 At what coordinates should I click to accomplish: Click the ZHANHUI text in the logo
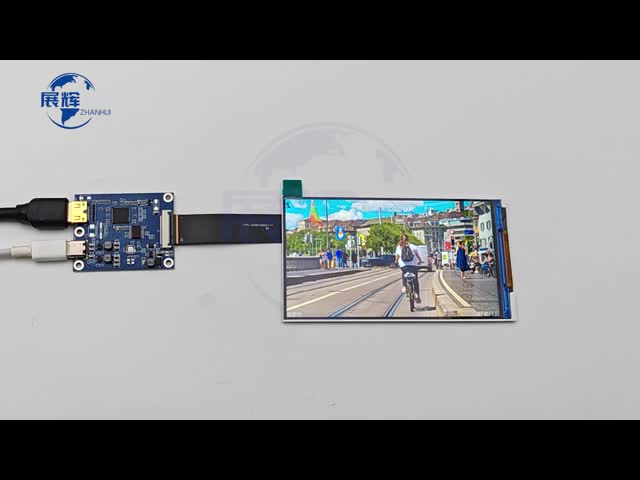[x=96, y=112]
